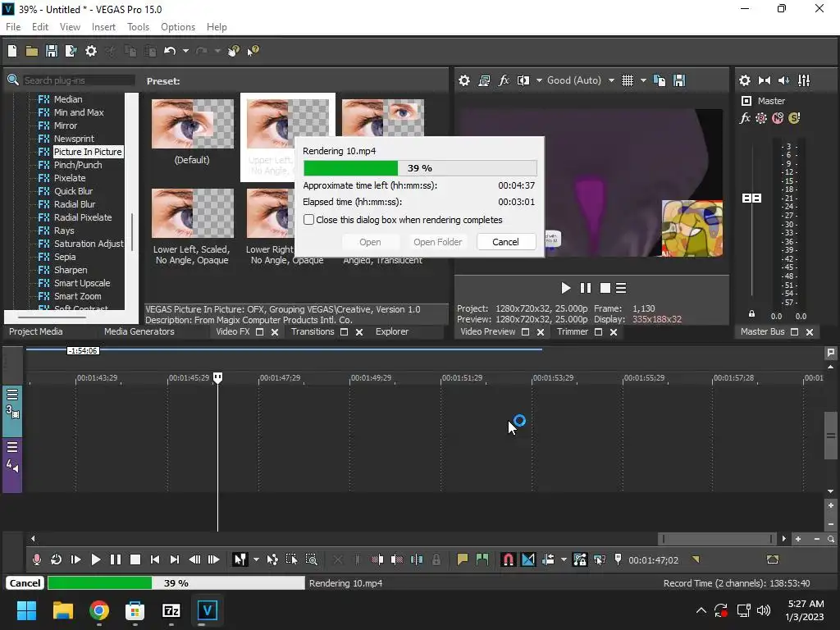This screenshot has width=840, height=630.
Task: Switch to the Project Media tab
Action: point(36,331)
